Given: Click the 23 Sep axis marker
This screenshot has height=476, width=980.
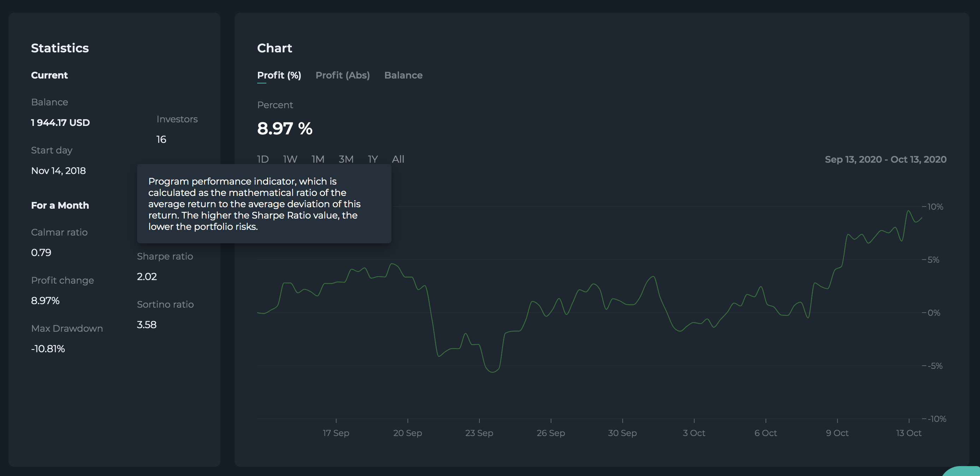Looking at the screenshot, I should (x=479, y=433).
